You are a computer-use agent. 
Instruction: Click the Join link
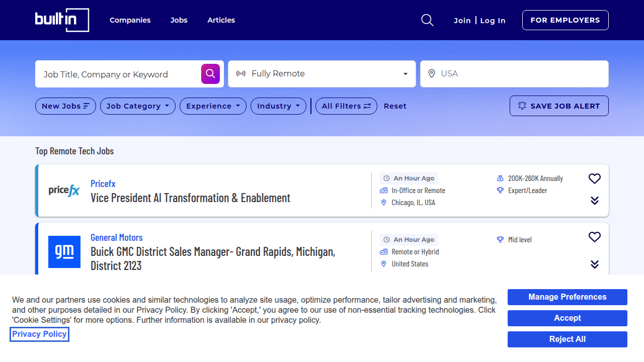462,21
